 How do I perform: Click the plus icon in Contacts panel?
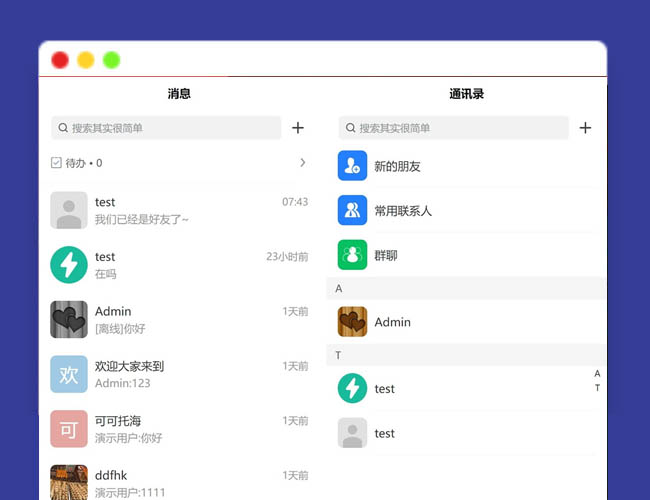[585, 128]
